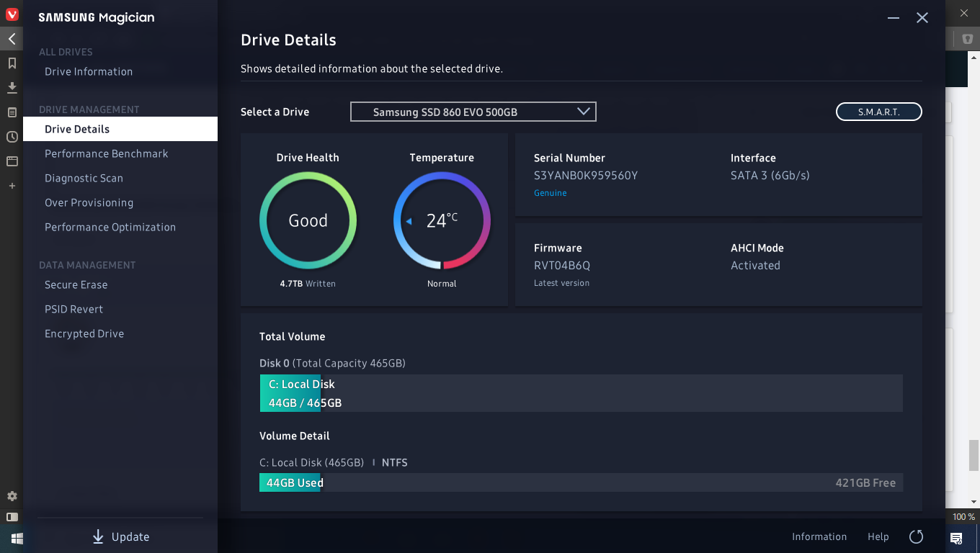This screenshot has height=553, width=980.
Task: Open Over Provisioning
Action: 89,202
